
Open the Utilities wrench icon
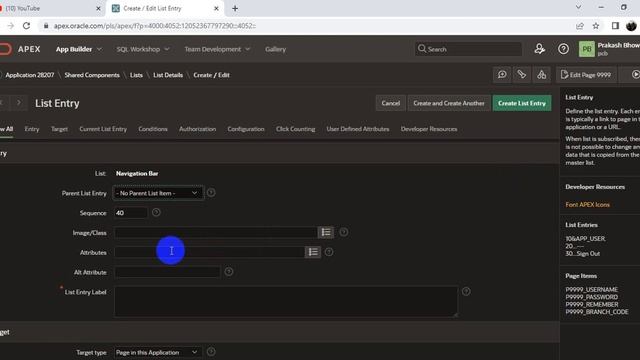tap(522, 75)
